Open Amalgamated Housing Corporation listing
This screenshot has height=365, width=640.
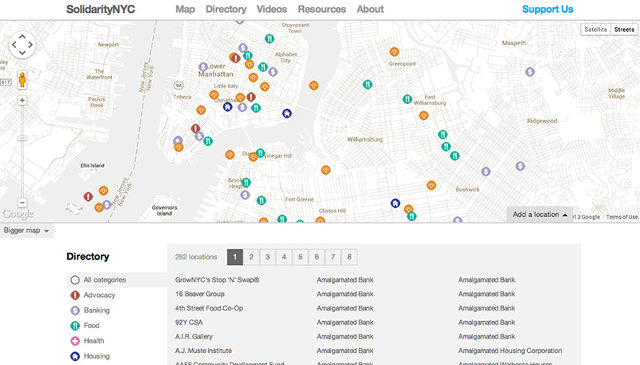[x=510, y=351]
